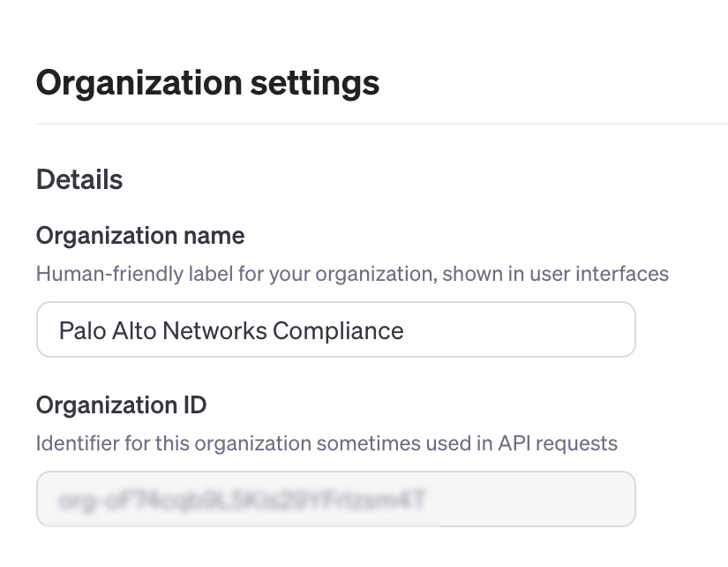
Task: Click the Organization name field label
Action: (x=140, y=236)
